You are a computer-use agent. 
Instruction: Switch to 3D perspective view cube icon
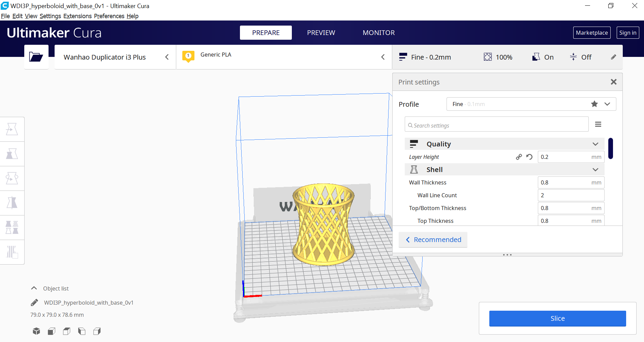click(x=36, y=331)
